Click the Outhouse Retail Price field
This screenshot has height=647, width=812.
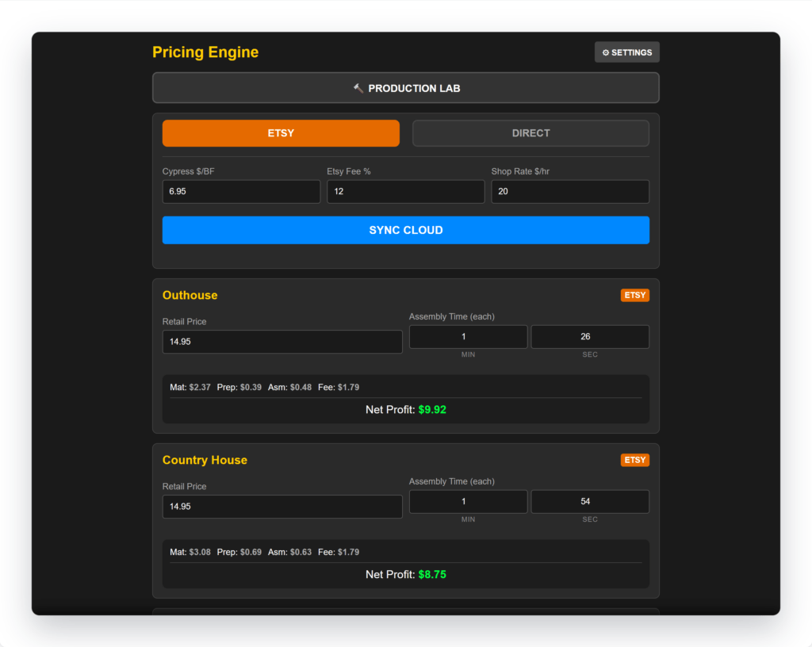[282, 342]
